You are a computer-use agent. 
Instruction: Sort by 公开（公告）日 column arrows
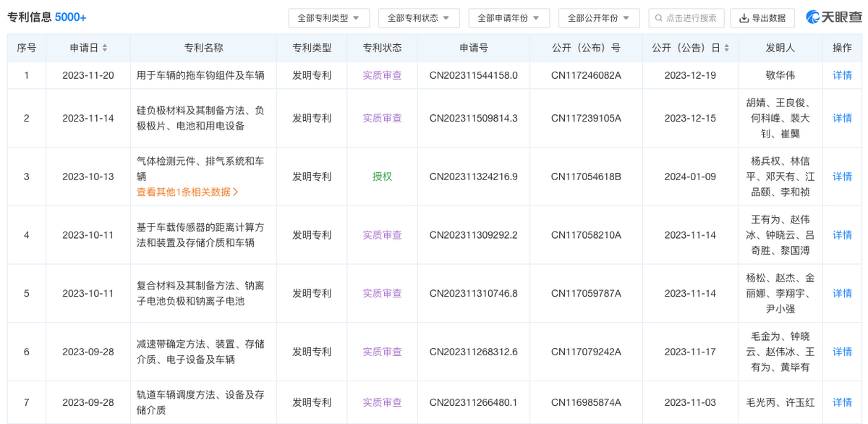[x=726, y=48]
